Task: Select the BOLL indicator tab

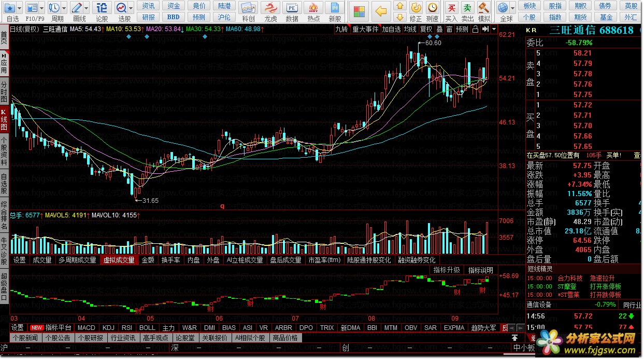Action: [147, 327]
